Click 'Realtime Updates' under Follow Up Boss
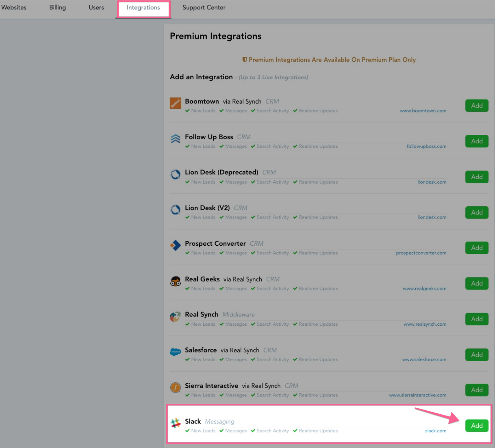The image size is (495, 448). pos(318,146)
